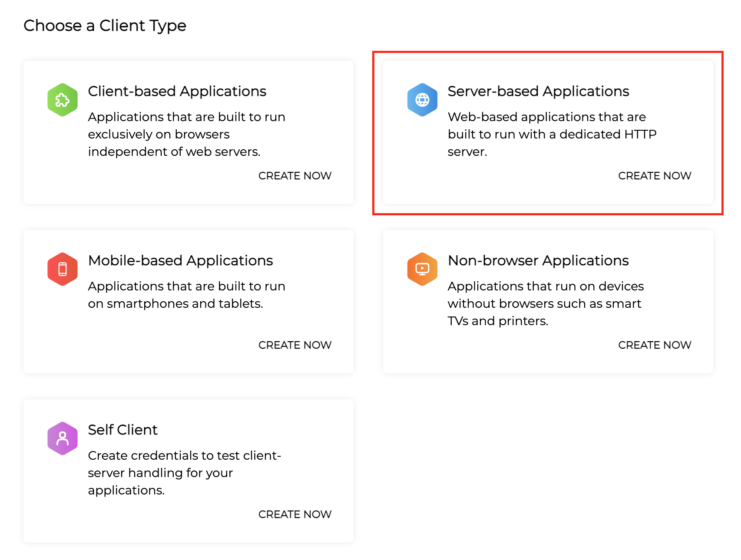Select the Server-based Applications title
741x560 pixels.
click(538, 91)
